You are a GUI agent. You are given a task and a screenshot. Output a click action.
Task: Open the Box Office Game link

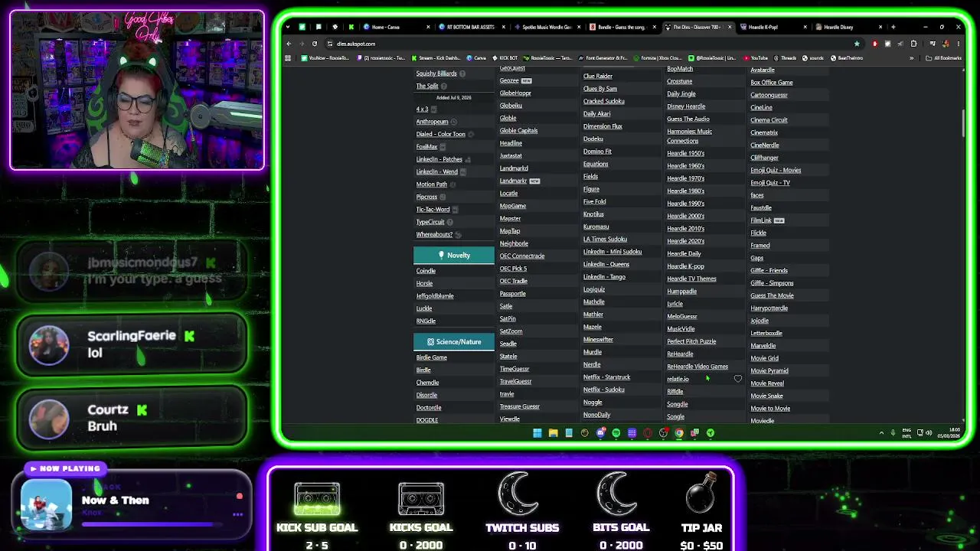[772, 83]
